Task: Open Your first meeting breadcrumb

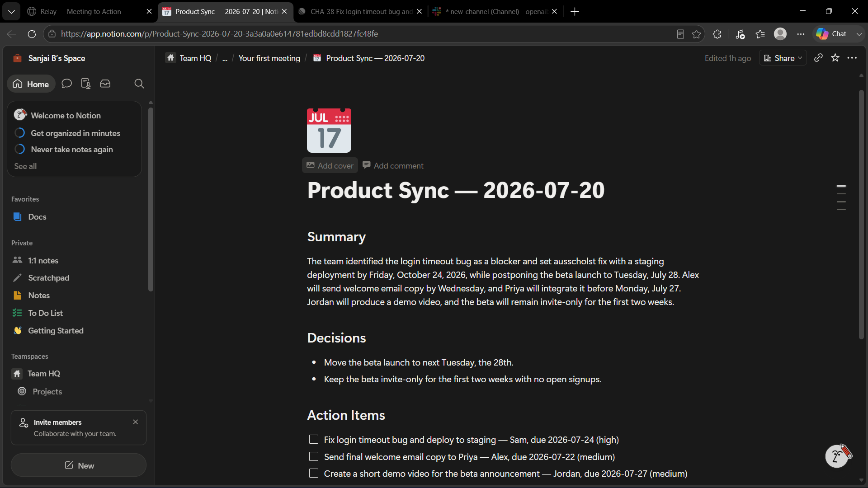Action: tap(269, 58)
